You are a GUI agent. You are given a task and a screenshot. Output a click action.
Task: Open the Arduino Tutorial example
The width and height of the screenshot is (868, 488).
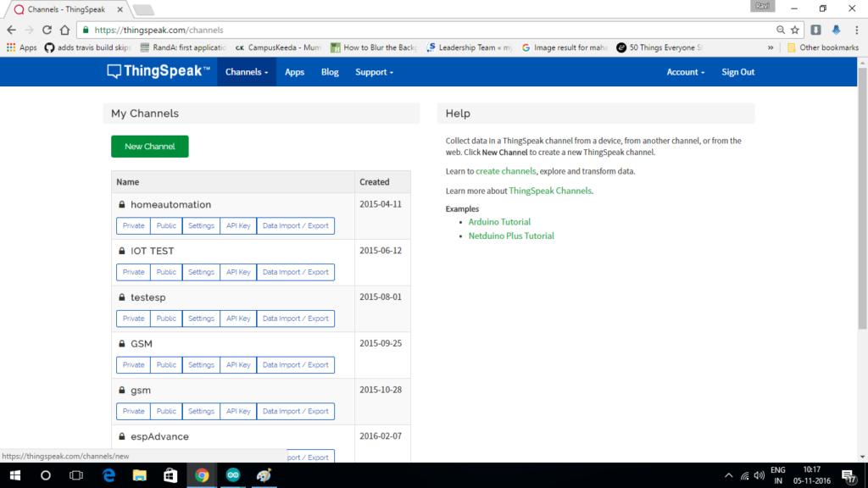click(x=499, y=222)
